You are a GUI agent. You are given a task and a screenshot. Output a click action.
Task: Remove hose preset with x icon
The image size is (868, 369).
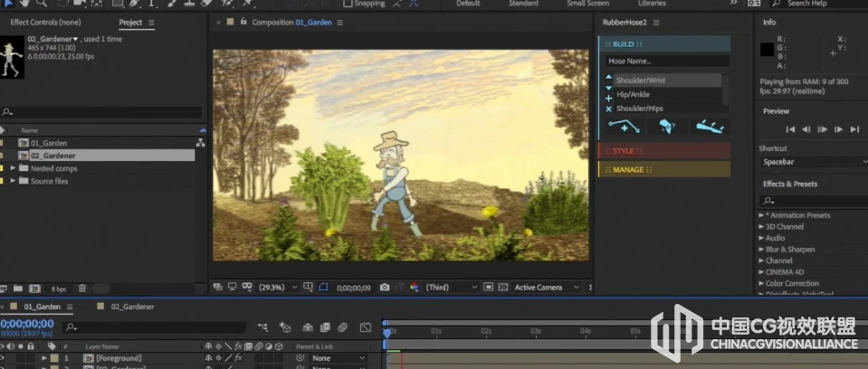[608, 109]
